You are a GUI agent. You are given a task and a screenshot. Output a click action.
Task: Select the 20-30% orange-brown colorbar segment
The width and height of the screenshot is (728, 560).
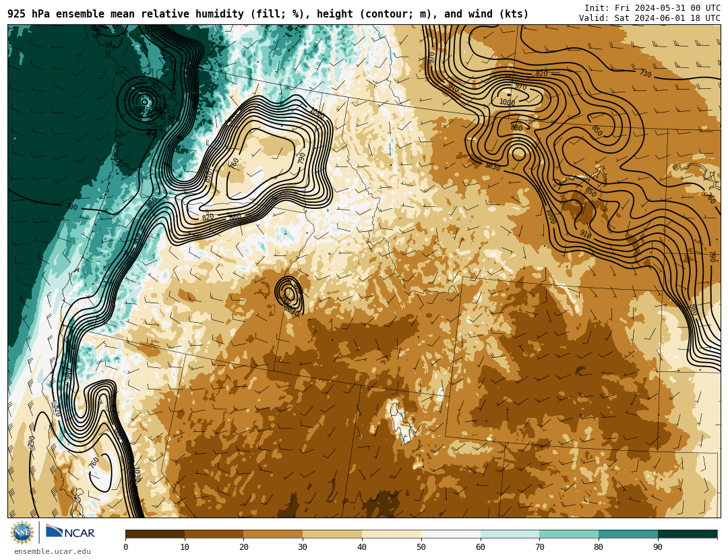pos(273,534)
